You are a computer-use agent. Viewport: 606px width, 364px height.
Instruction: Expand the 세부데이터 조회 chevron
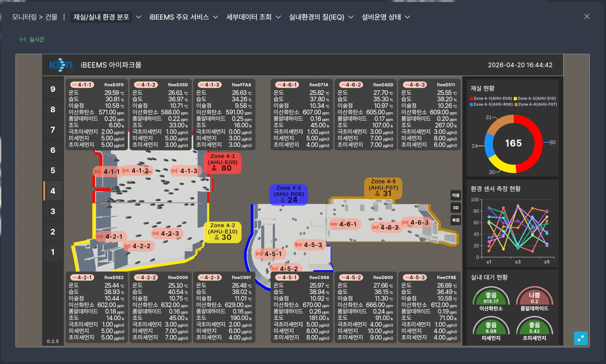(278, 17)
